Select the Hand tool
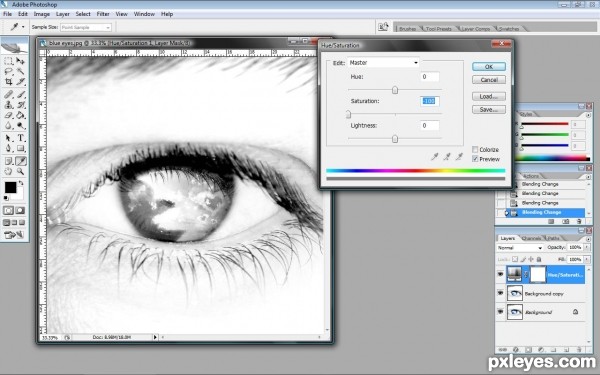600x375 pixels. click(x=8, y=171)
